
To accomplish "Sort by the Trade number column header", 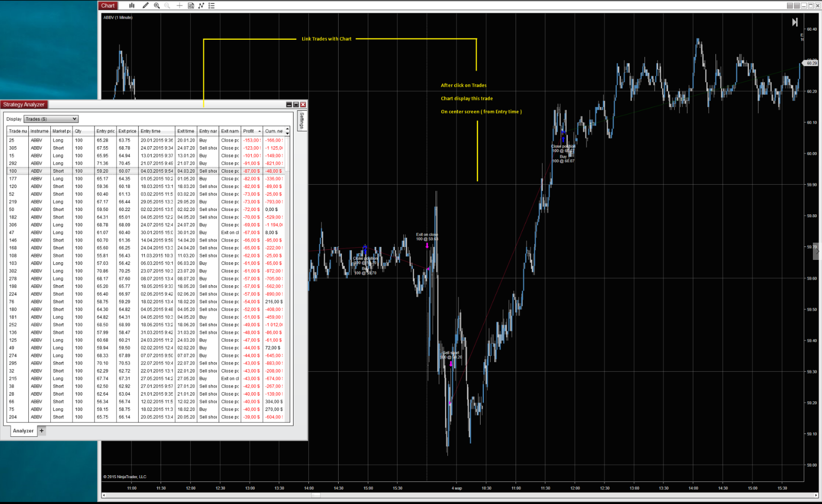I will pos(18,131).
